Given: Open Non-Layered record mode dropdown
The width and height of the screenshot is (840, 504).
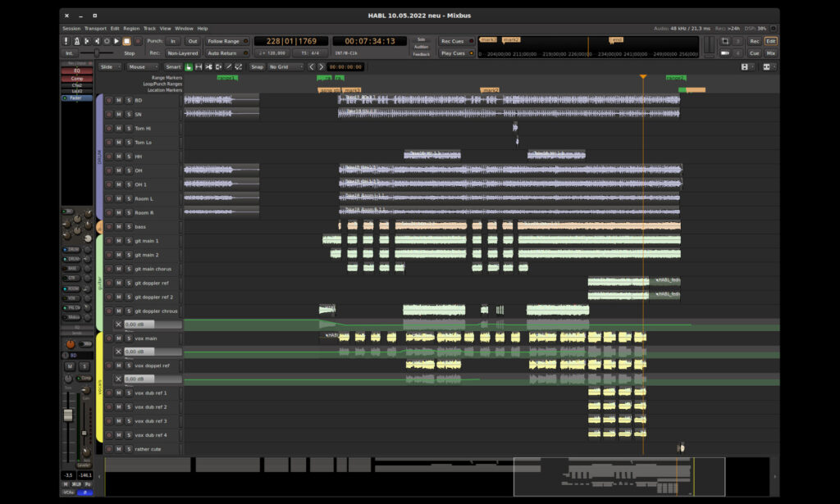Looking at the screenshot, I should coord(182,53).
